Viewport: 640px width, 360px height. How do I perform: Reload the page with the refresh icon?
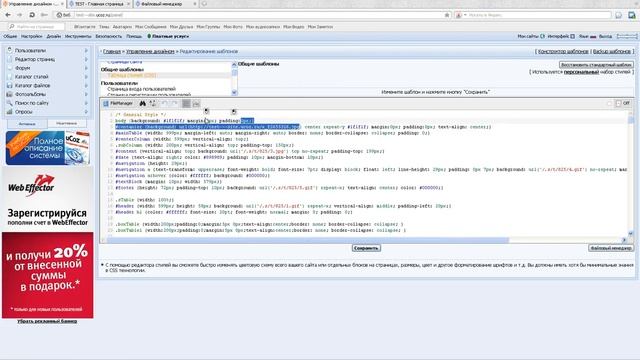(x=32, y=15)
